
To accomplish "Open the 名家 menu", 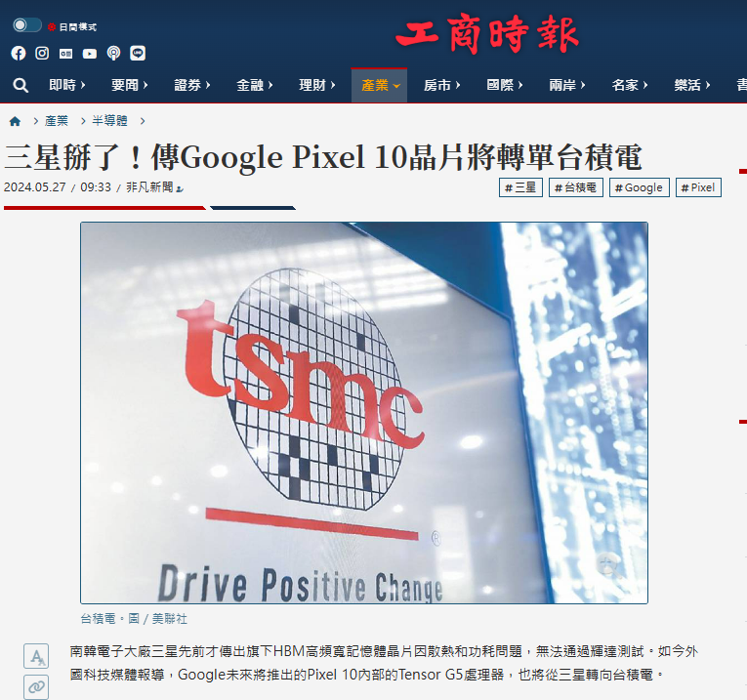I will [x=629, y=85].
